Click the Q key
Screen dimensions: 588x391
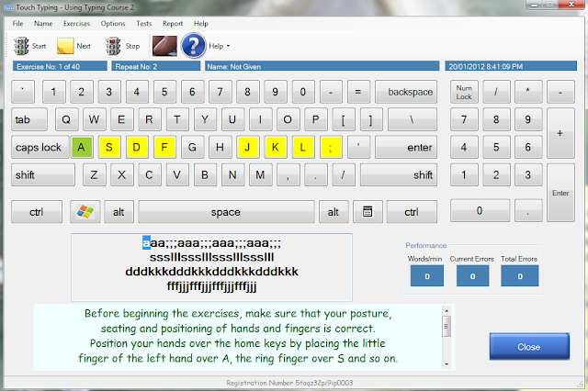point(67,119)
